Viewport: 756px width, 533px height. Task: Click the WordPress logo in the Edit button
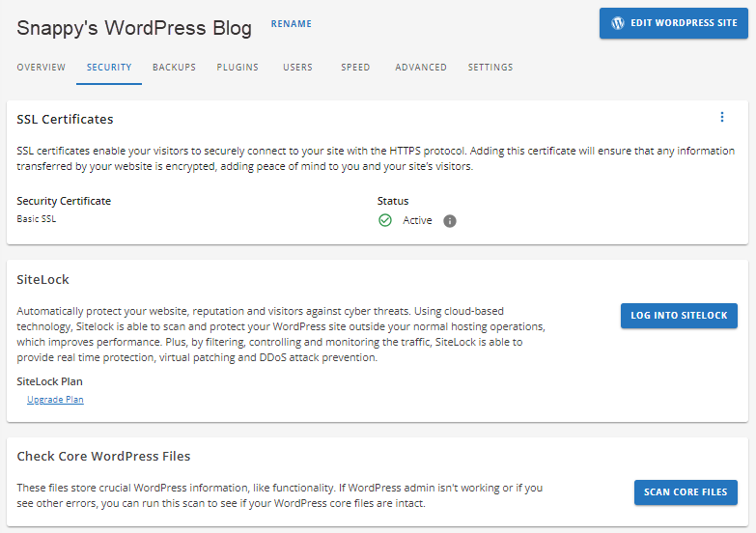pos(618,23)
